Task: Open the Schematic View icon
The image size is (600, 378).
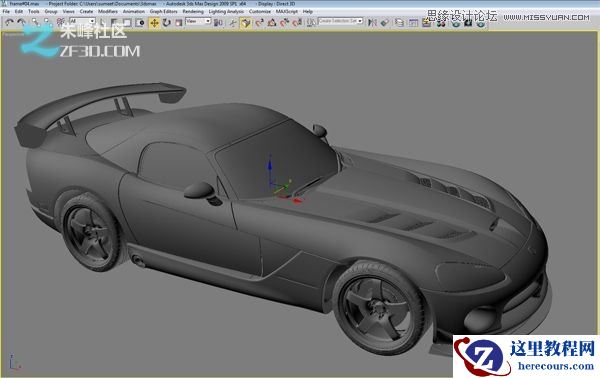Action: (426, 23)
